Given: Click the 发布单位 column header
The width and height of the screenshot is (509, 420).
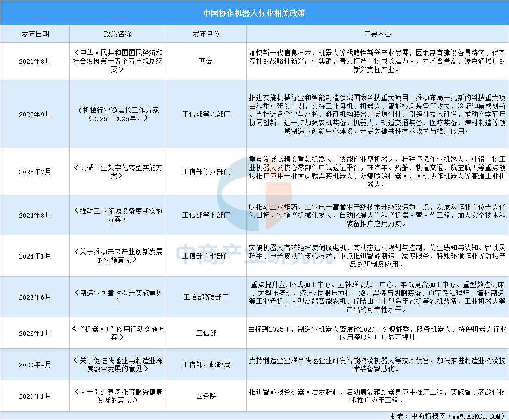Looking at the screenshot, I should pos(206,34).
